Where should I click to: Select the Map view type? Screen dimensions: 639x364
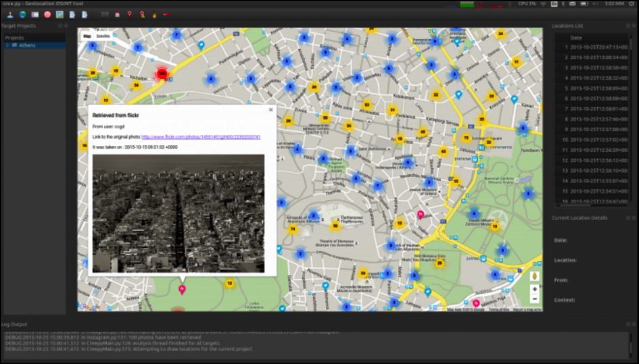click(87, 35)
